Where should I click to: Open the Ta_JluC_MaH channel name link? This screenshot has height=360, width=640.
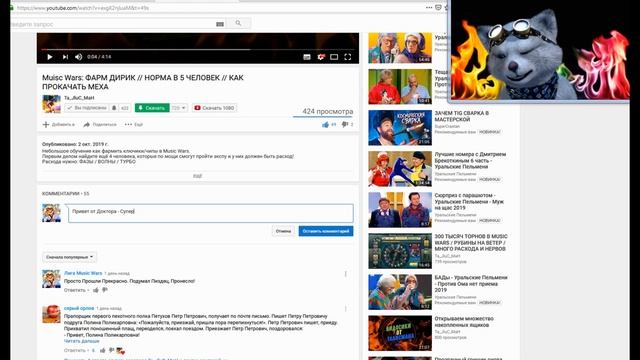pyautogui.click(x=79, y=98)
